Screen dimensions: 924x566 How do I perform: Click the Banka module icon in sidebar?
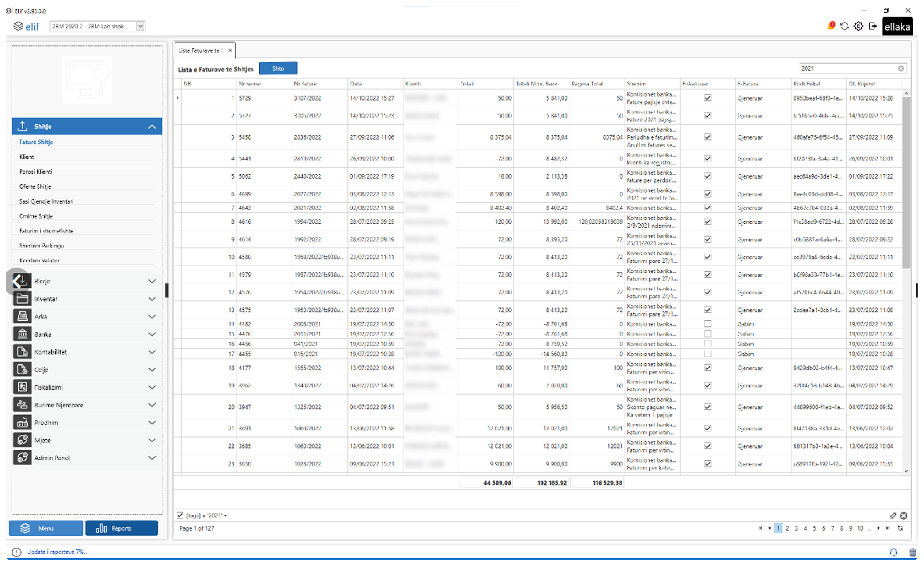(x=22, y=334)
